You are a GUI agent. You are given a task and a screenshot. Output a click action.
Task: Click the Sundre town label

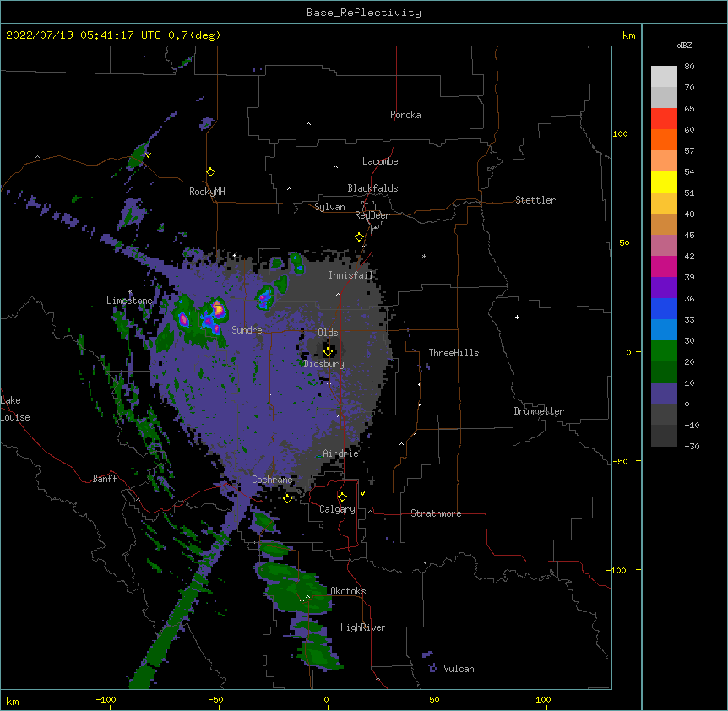(x=247, y=330)
